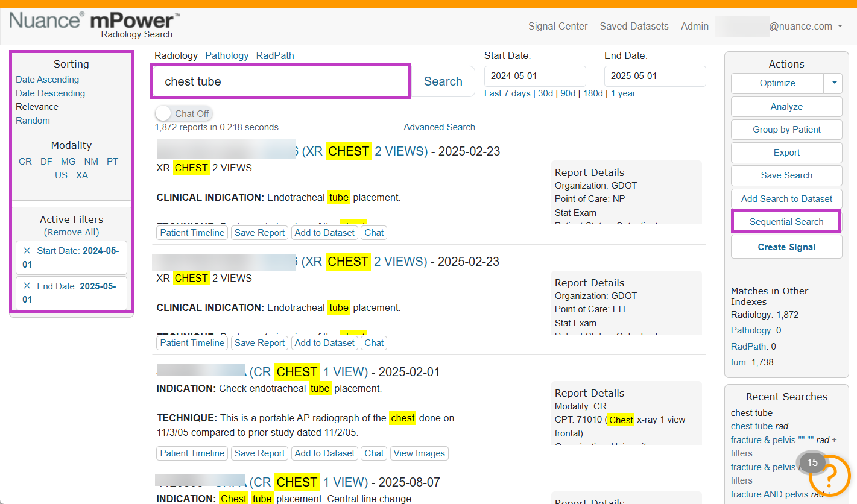Filter by PT modality
Image resolution: width=857 pixels, height=504 pixels.
tap(112, 162)
